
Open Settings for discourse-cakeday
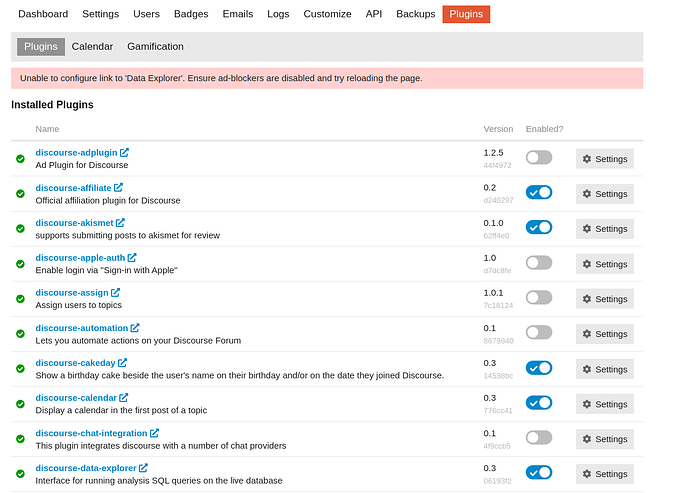coord(605,369)
